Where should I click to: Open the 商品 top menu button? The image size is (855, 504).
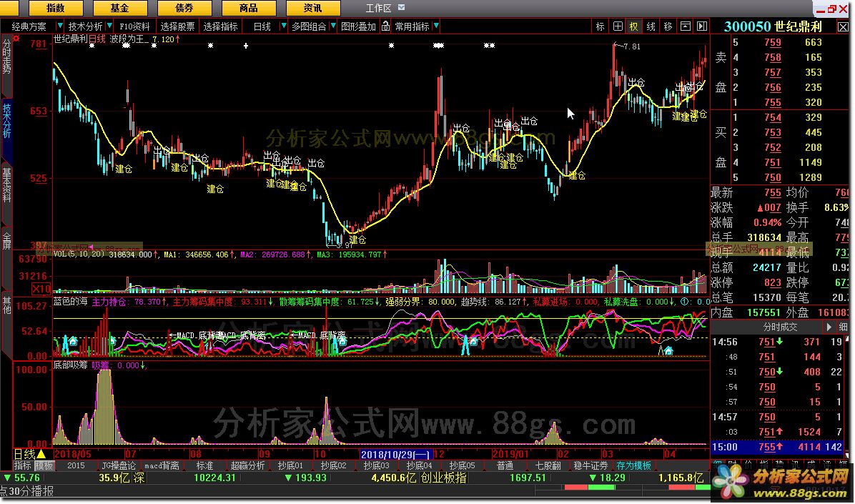tap(249, 8)
